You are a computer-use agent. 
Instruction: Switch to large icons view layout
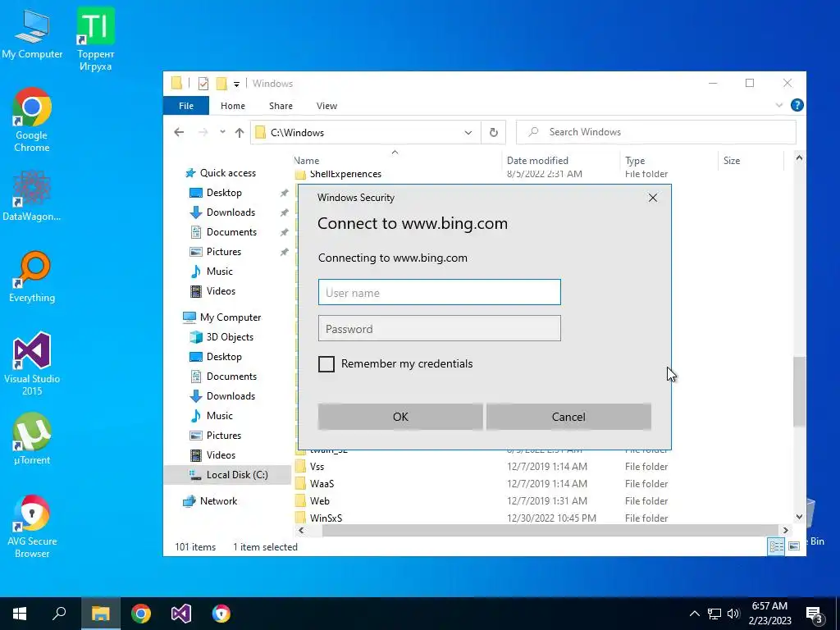tap(794, 546)
